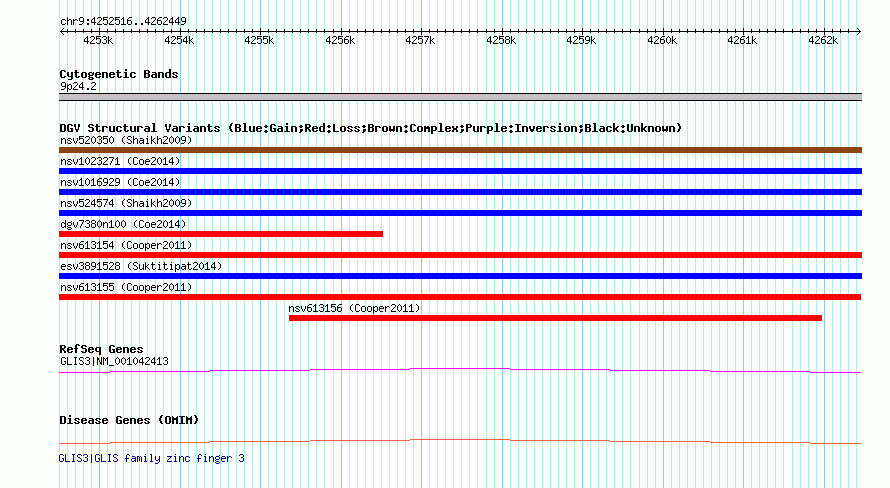Click the orange OMIM disease gene line
The width and height of the screenshot is (890, 488).
click(x=460, y=441)
